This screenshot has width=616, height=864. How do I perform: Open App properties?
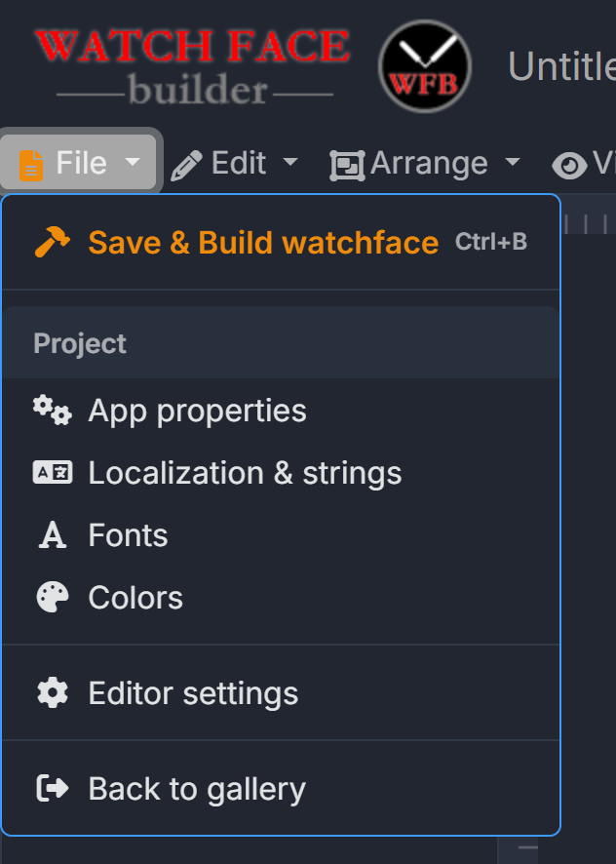(x=281, y=412)
